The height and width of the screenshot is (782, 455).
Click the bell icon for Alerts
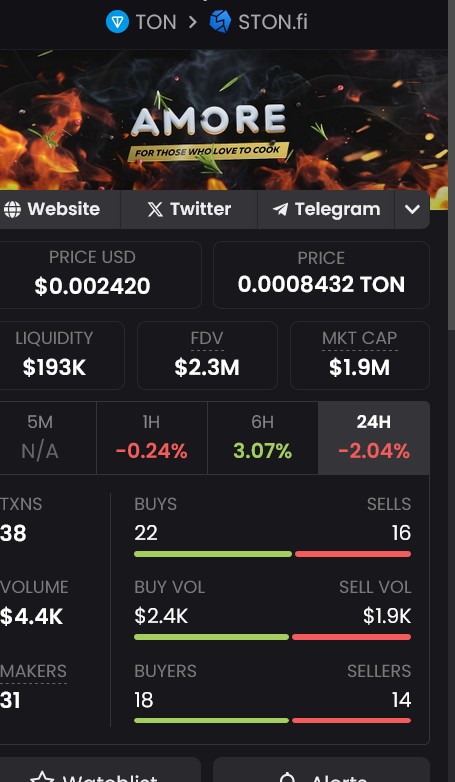pyautogui.click(x=287, y=777)
